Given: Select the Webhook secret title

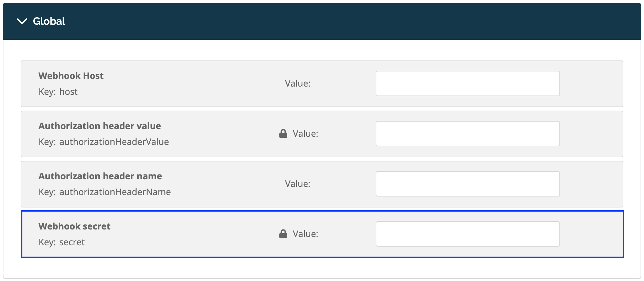Looking at the screenshot, I should (x=74, y=226).
